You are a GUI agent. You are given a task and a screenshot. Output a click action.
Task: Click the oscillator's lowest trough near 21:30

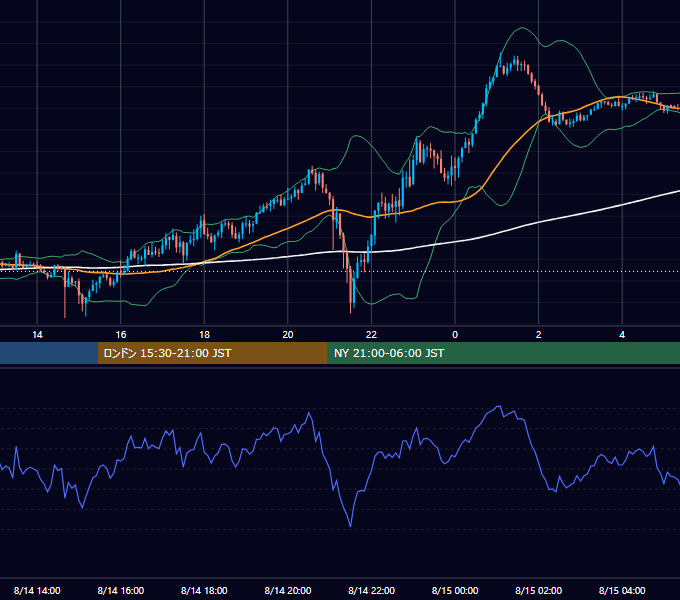coord(350,526)
